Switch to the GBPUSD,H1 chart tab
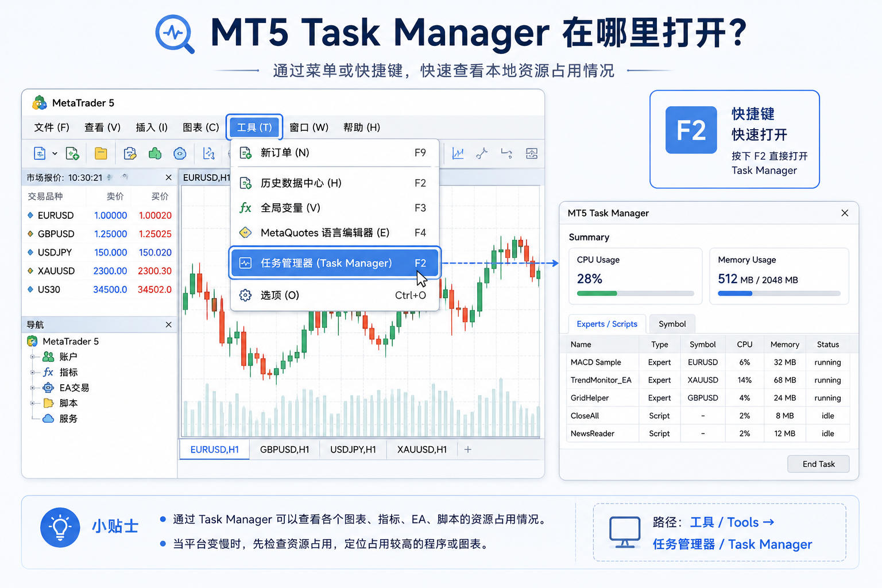882x588 pixels. (x=284, y=450)
